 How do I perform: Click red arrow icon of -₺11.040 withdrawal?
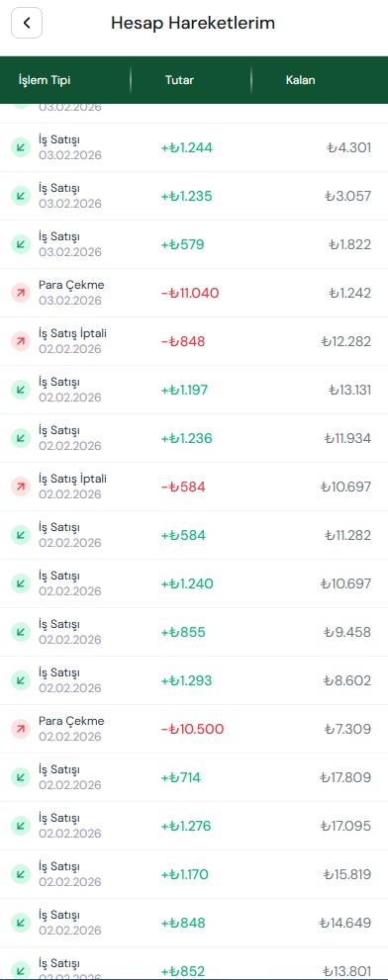[x=21, y=293]
